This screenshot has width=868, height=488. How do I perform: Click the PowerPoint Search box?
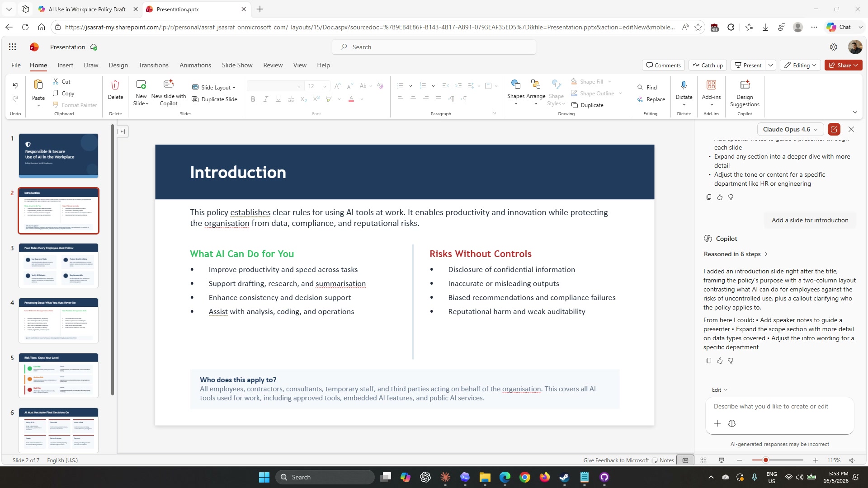[434, 47]
